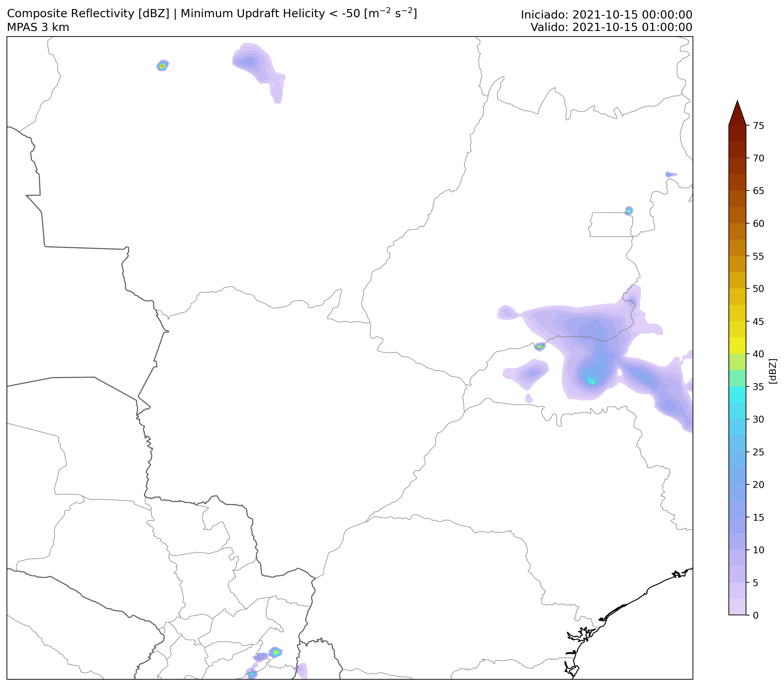The image size is (784, 686).
Task: Click the colorbar tick label '10'
Action: tap(758, 550)
